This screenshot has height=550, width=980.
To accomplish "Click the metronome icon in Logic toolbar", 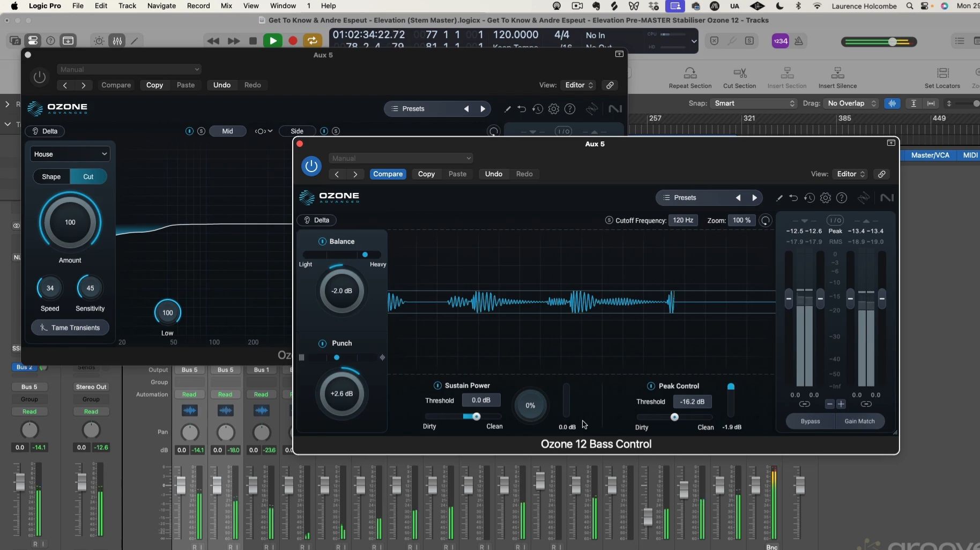I will coord(798,41).
